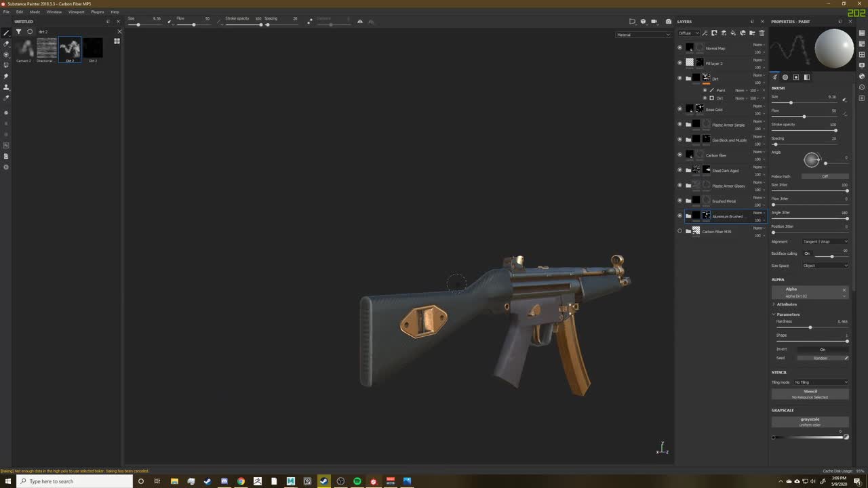Viewport: 868px width, 488px height.
Task: Select the Eraser tool
Action: click(x=7, y=43)
